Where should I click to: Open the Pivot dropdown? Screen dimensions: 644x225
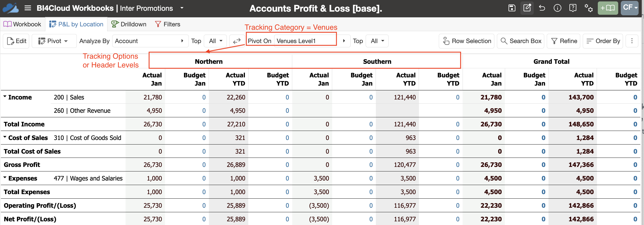[54, 41]
